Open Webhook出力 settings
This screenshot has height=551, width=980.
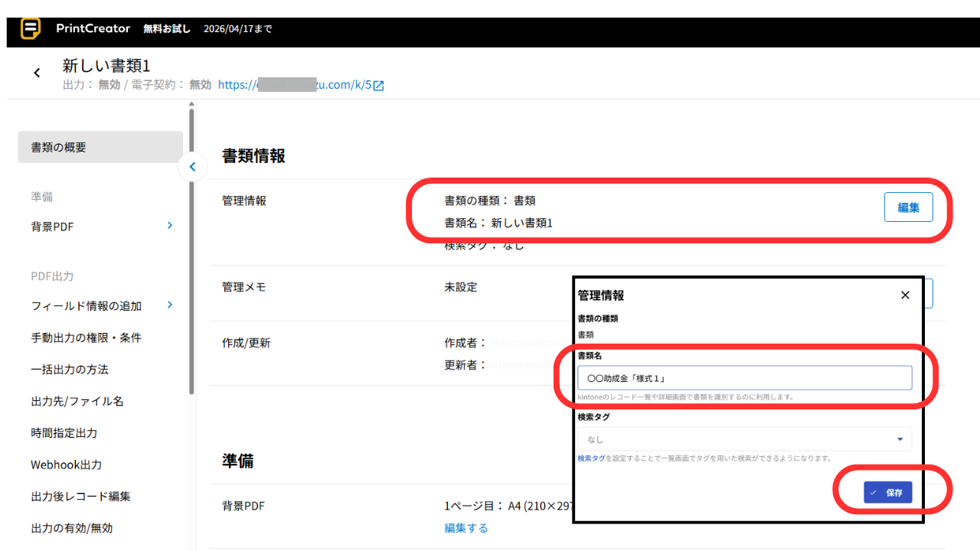tap(70, 465)
